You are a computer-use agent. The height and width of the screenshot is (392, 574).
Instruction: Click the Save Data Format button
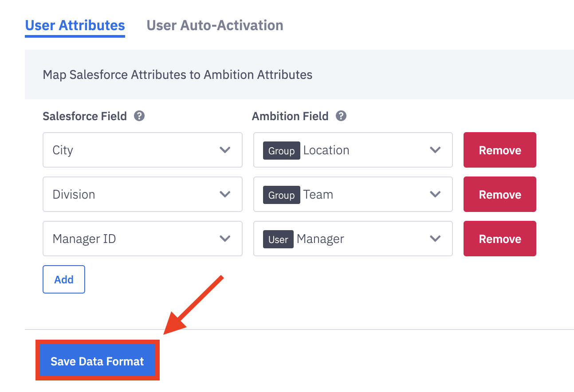click(x=97, y=361)
